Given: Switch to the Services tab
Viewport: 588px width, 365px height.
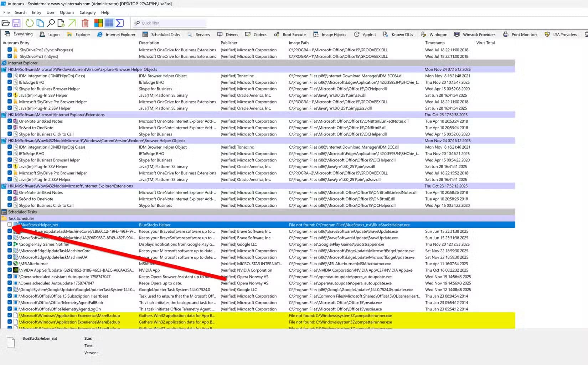Looking at the screenshot, I should pyautogui.click(x=202, y=34).
